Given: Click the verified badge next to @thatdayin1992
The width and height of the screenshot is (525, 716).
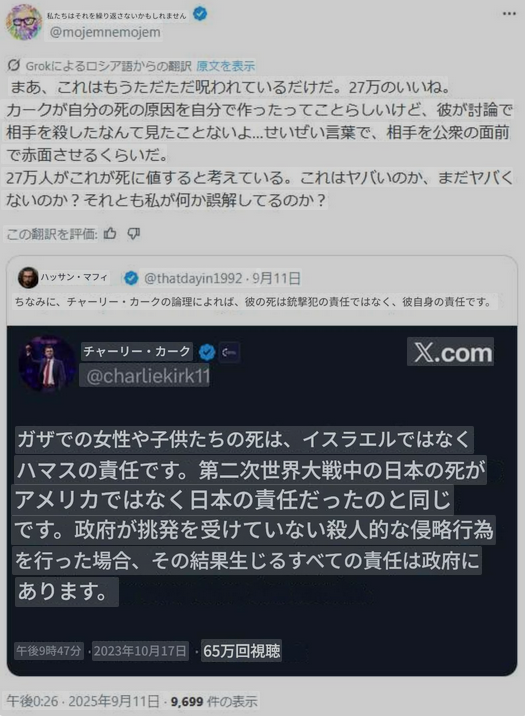Looking at the screenshot, I should point(131,278).
